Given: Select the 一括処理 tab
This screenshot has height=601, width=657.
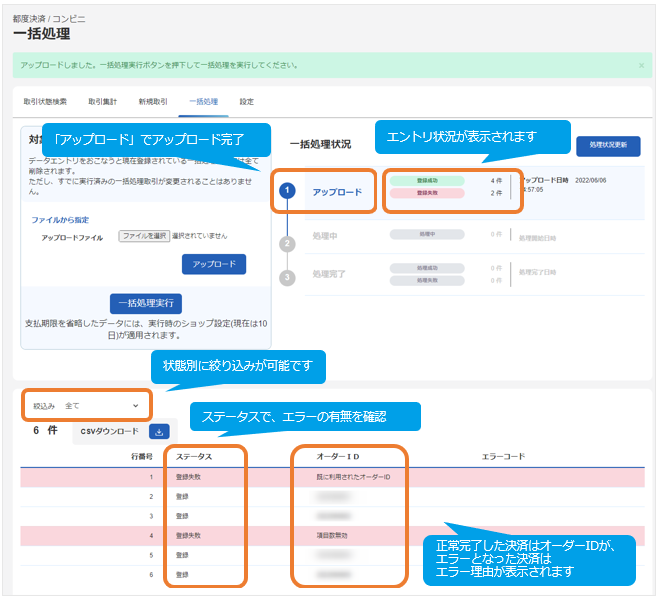Looking at the screenshot, I should pos(204,102).
